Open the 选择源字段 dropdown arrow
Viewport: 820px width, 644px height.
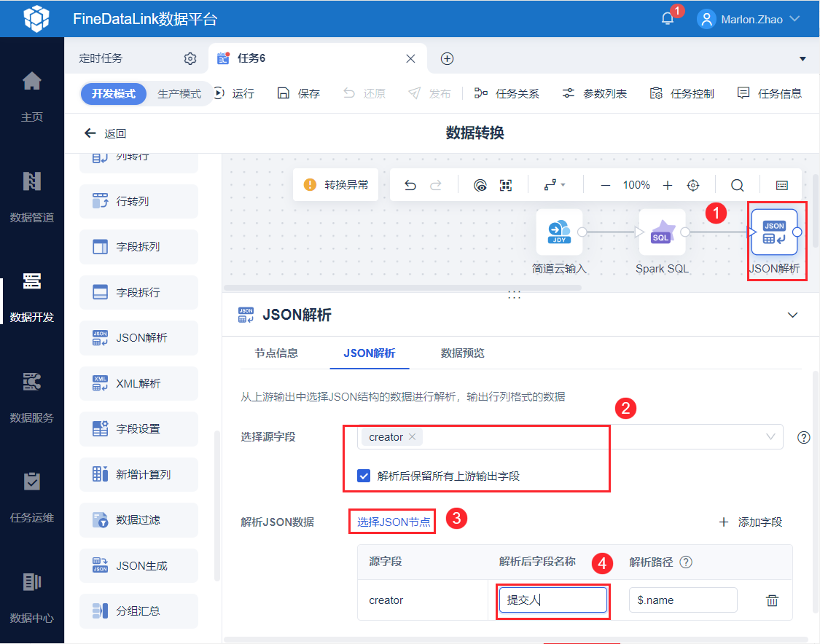click(770, 437)
